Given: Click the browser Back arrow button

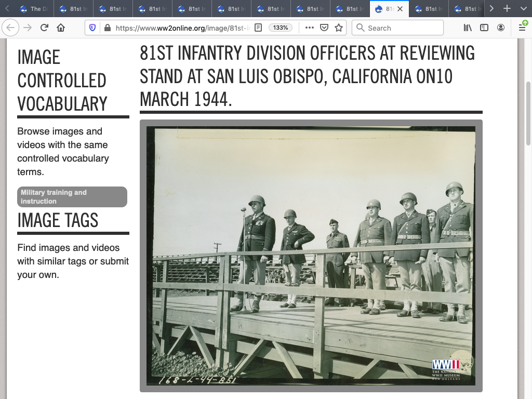Looking at the screenshot, I should 11,28.
